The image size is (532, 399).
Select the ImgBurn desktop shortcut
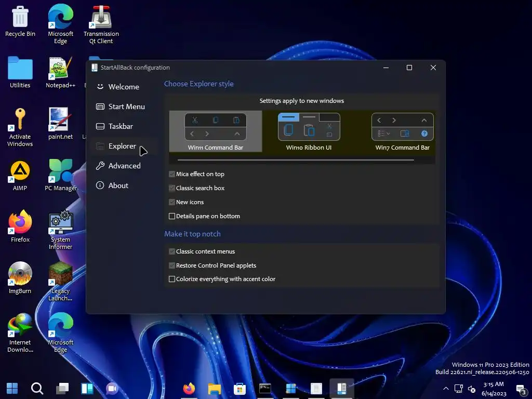click(x=20, y=278)
